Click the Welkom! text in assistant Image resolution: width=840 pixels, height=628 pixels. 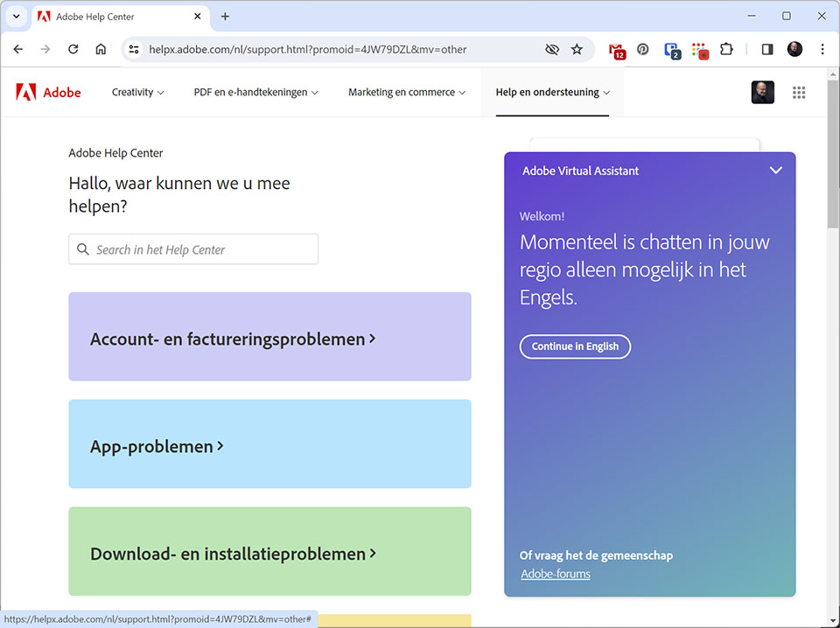[x=542, y=216]
